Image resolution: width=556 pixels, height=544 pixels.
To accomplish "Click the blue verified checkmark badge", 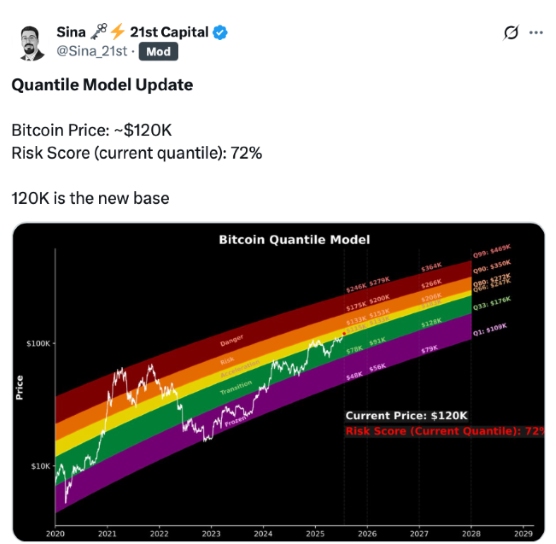I will (x=220, y=33).
